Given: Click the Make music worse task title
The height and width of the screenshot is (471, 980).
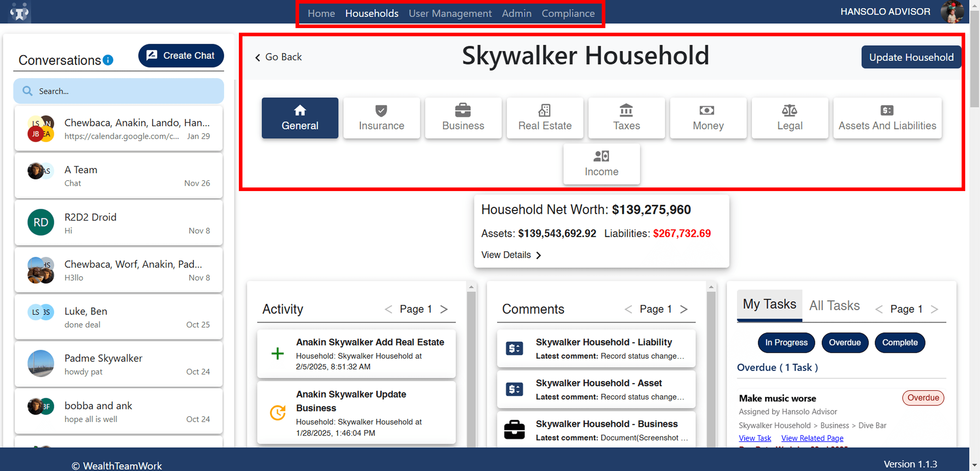Looking at the screenshot, I should coord(777,398).
